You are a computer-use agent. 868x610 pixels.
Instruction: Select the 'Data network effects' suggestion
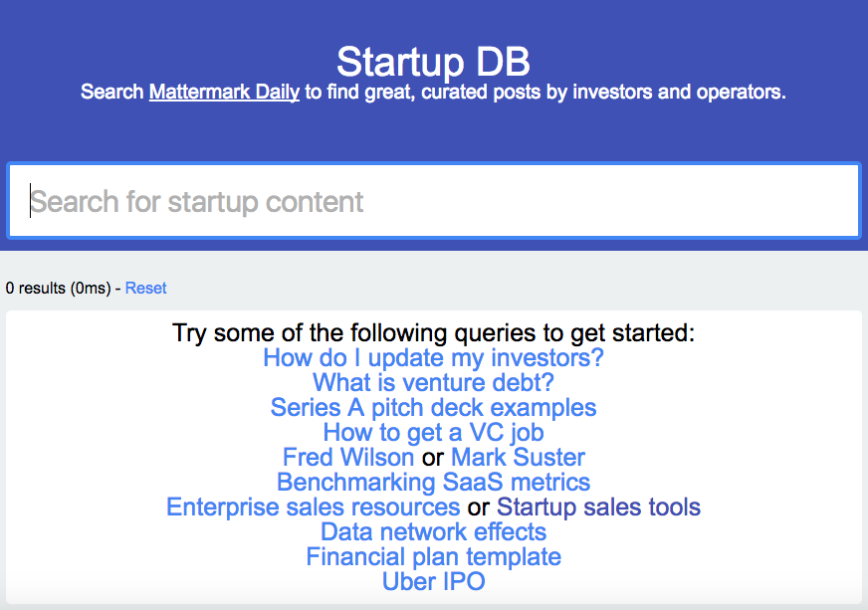(x=433, y=532)
